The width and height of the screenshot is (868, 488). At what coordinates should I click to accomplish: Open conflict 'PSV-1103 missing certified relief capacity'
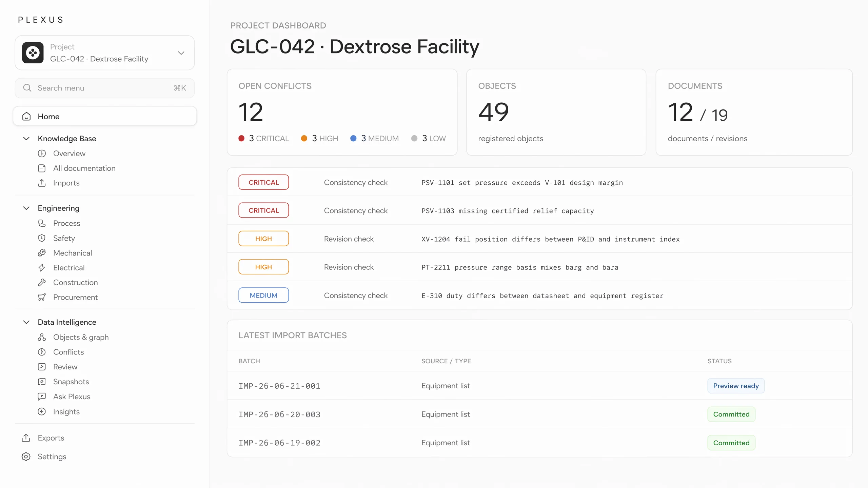(x=508, y=211)
